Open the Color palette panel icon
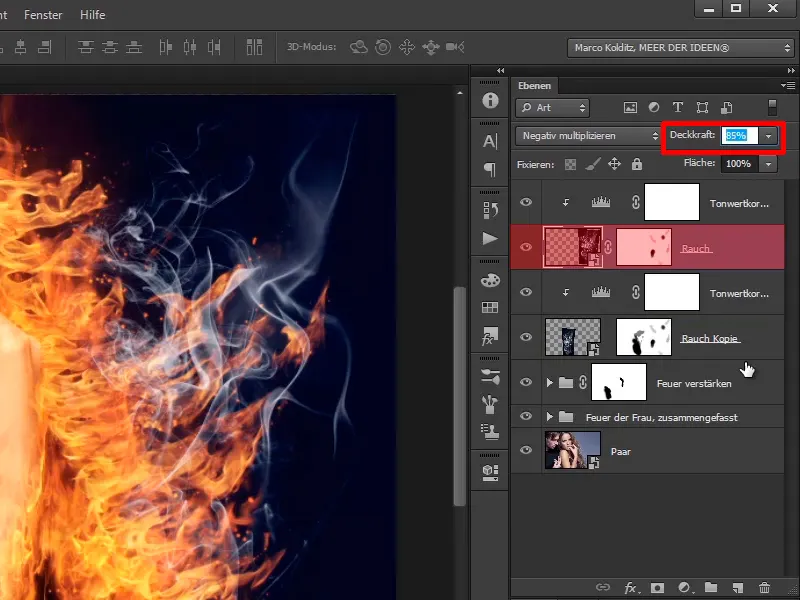The width and height of the screenshot is (800, 600). coord(490,280)
